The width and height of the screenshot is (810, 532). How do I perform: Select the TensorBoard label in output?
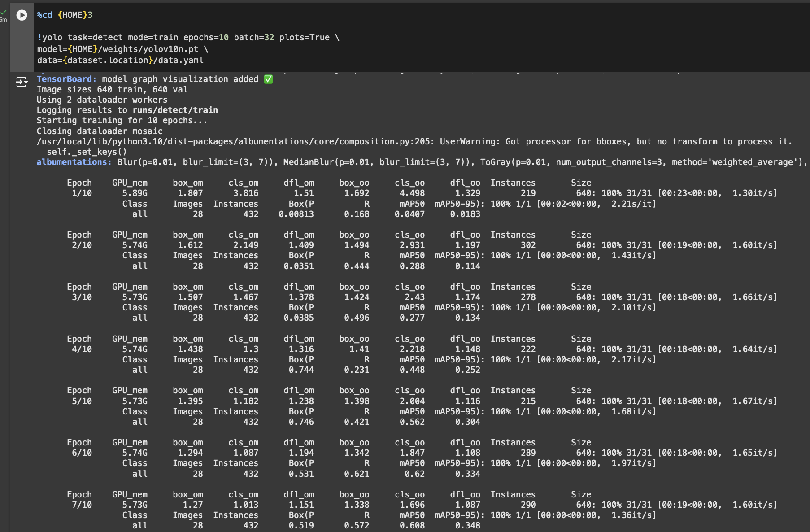click(x=65, y=79)
